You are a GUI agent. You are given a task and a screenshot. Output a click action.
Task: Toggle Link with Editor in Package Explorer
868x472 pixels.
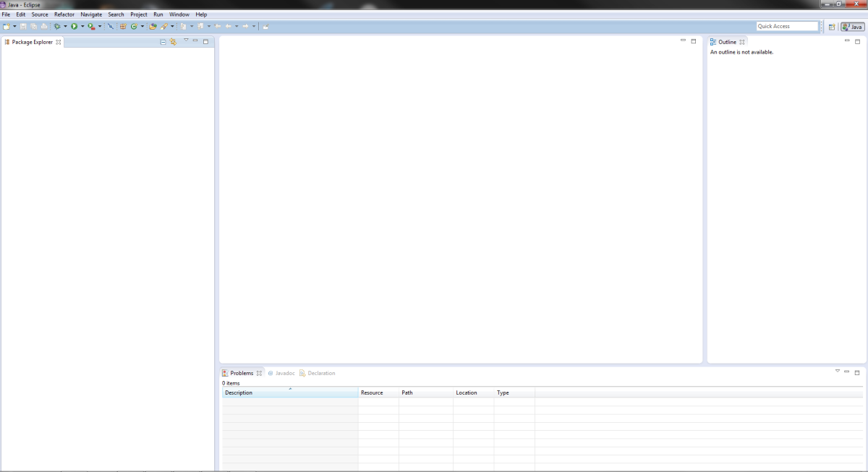pos(174,42)
